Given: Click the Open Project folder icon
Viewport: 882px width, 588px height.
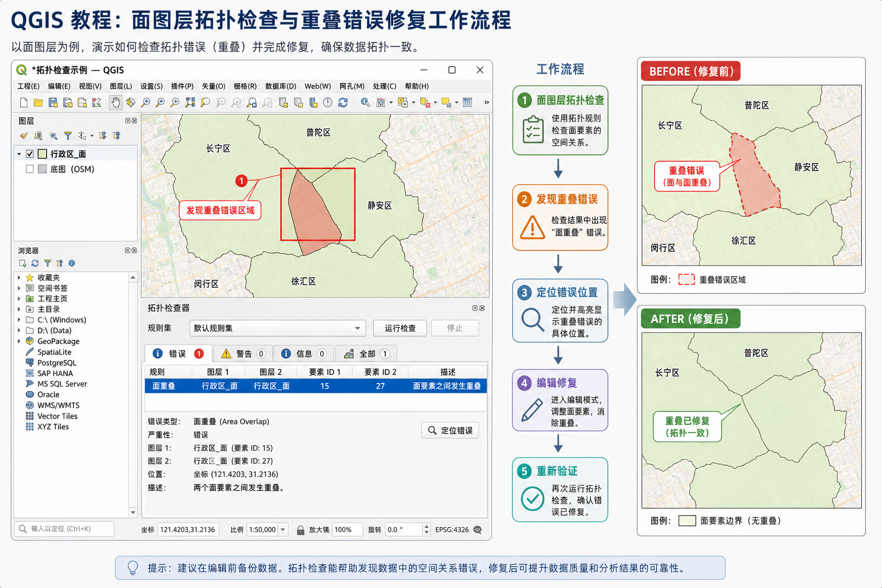Looking at the screenshot, I should tap(38, 102).
